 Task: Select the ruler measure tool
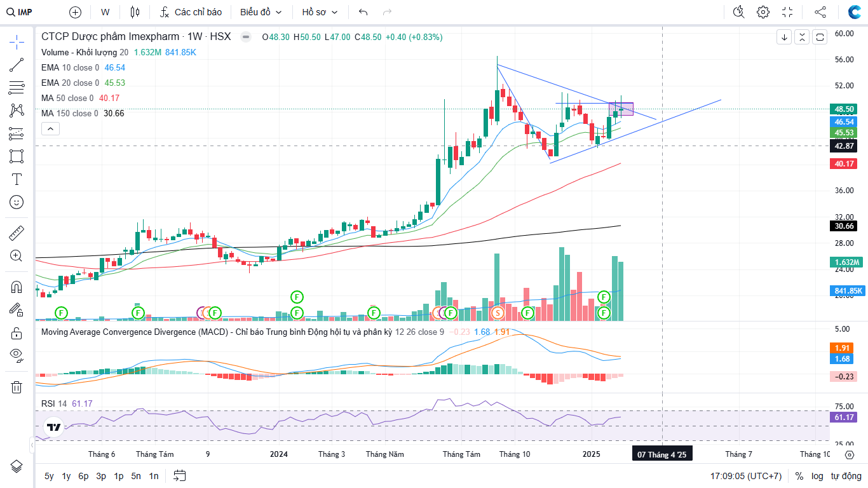tap(17, 233)
